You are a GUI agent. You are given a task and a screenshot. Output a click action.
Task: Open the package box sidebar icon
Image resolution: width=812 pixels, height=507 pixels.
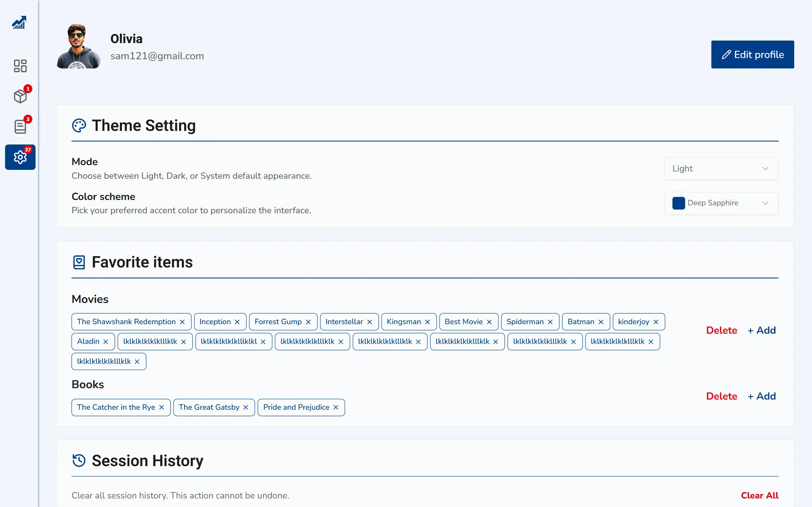[x=20, y=96]
